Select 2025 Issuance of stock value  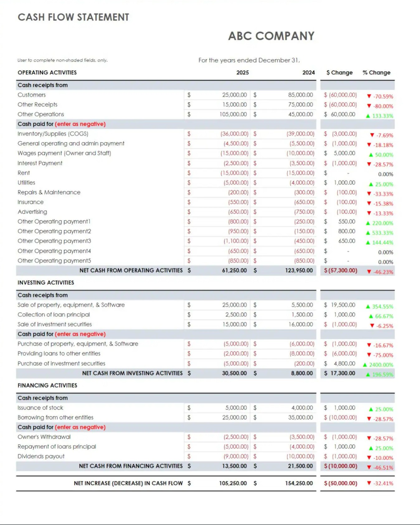236,408
